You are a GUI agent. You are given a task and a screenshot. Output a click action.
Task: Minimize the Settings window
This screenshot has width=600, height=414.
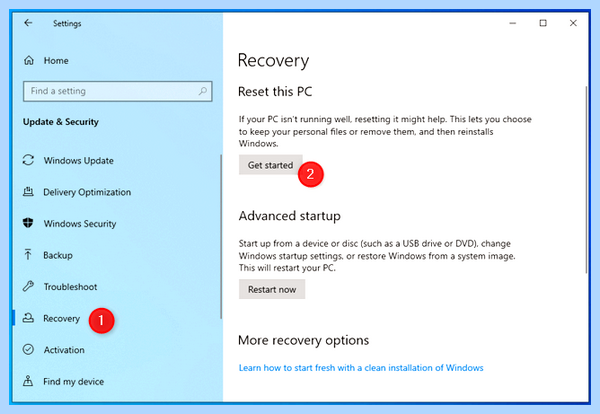513,23
